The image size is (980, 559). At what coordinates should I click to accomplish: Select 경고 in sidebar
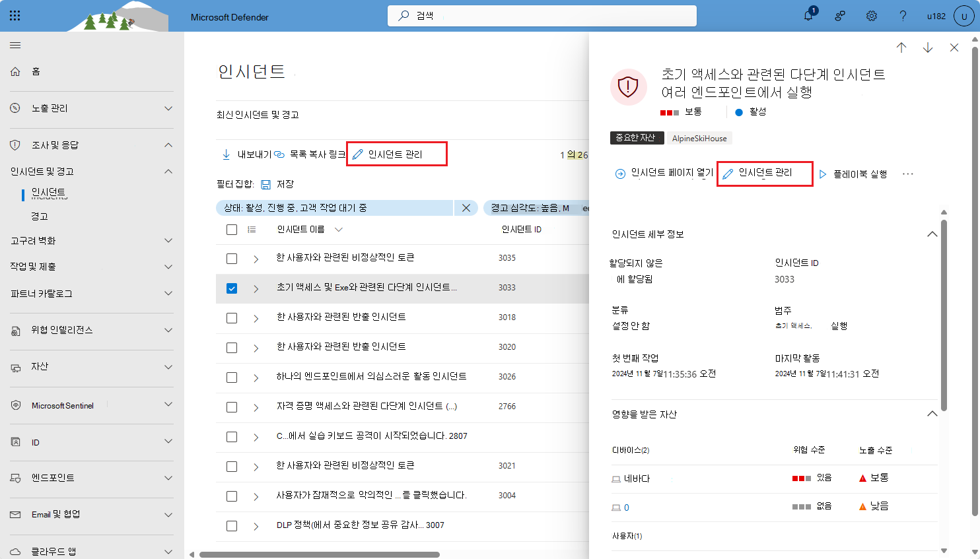[40, 216]
